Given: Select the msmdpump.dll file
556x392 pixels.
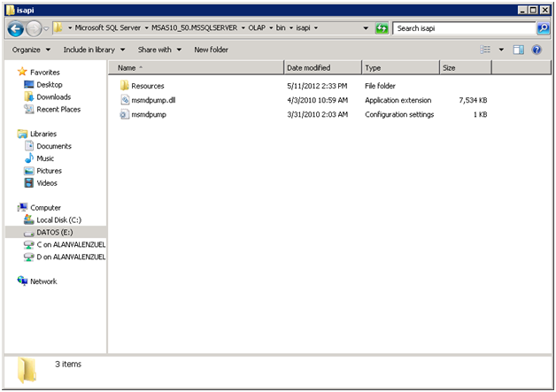Looking at the screenshot, I should pyautogui.click(x=153, y=100).
